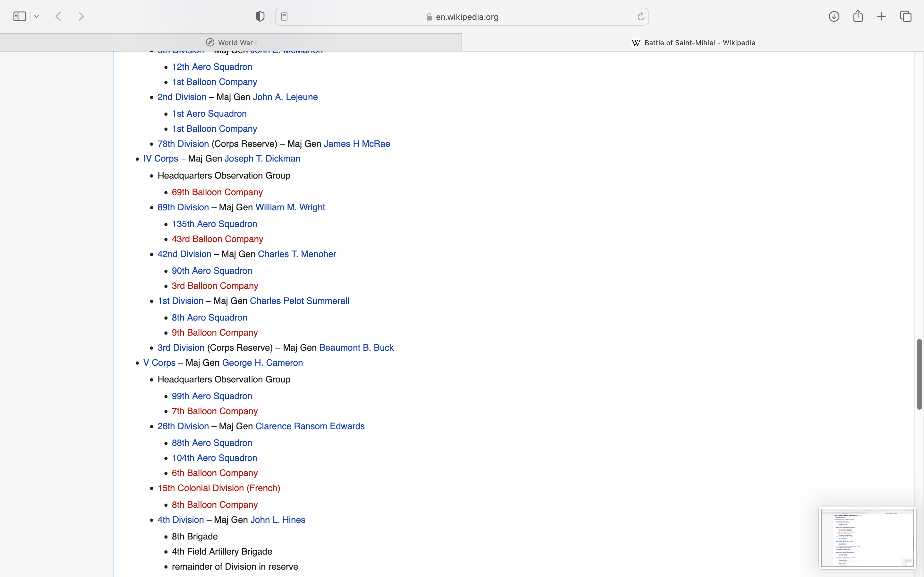Image resolution: width=924 pixels, height=577 pixels.
Task: Reload the current page
Action: pos(641,16)
